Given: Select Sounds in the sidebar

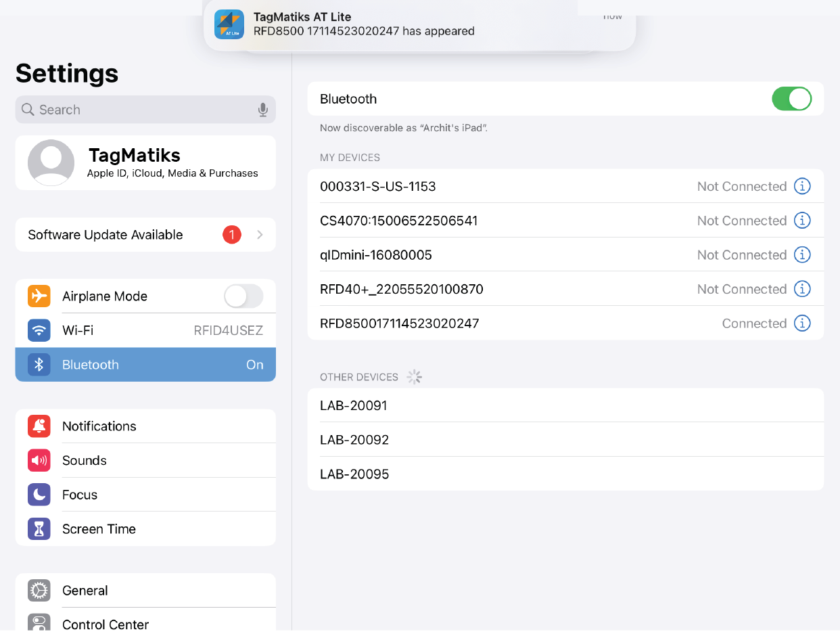Looking at the screenshot, I should [x=145, y=460].
